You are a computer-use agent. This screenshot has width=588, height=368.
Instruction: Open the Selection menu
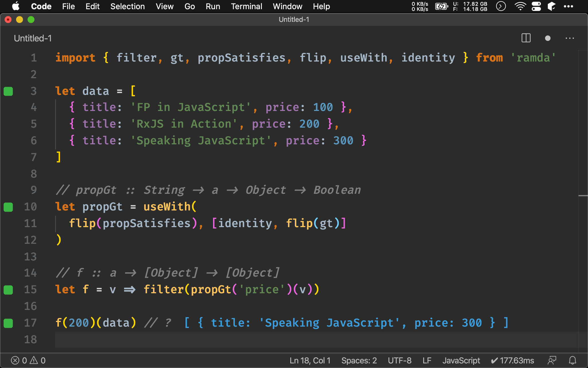point(127,6)
